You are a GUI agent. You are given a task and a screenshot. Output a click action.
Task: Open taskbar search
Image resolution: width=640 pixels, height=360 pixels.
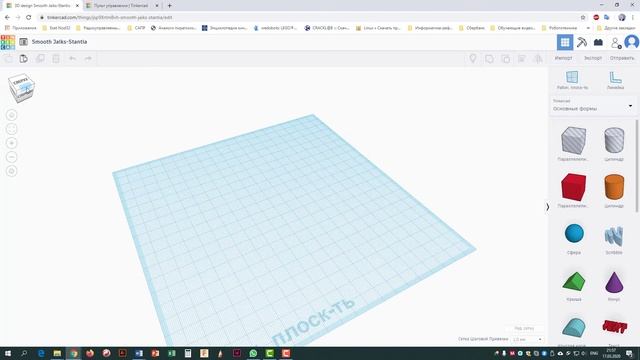click(x=24, y=353)
